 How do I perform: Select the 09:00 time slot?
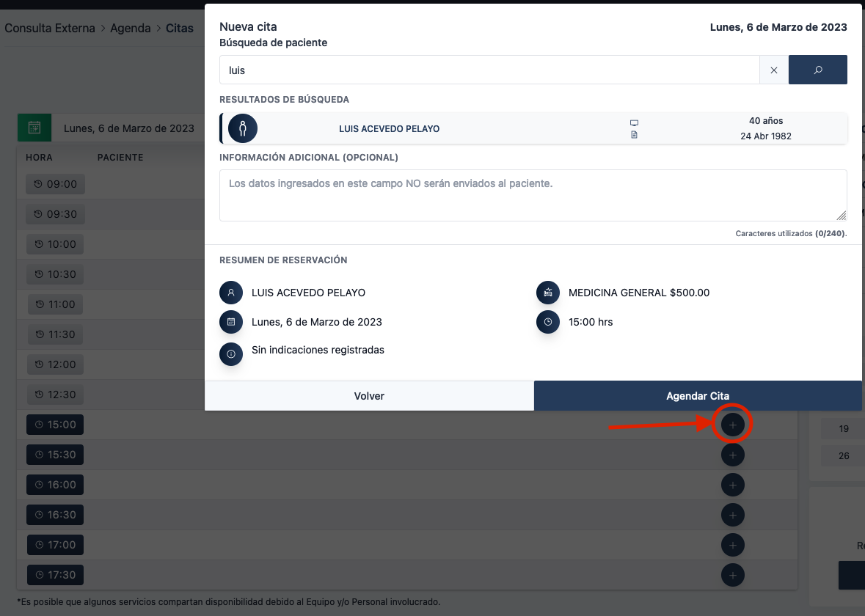click(55, 184)
